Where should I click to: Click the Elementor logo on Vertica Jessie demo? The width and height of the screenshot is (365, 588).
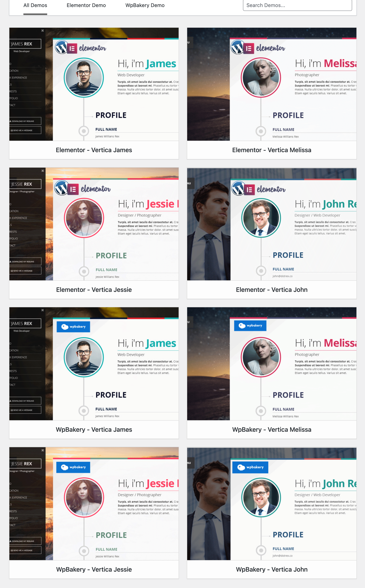[x=82, y=188]
